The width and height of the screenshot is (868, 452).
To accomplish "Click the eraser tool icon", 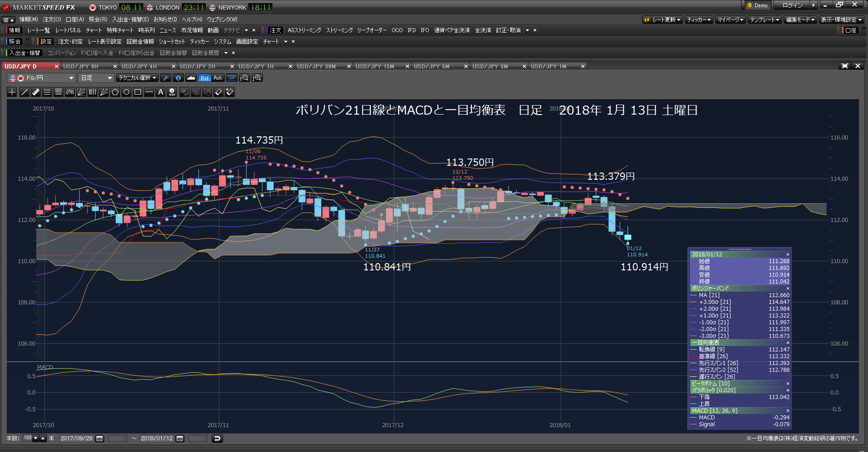I will point(218,92).
